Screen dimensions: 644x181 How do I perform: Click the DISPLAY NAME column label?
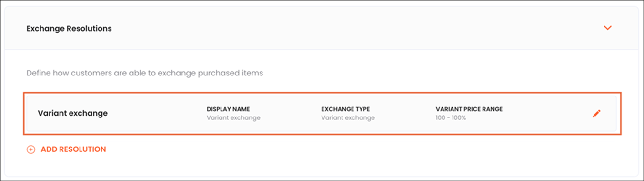pyautogui.click(x=228, y=109)
